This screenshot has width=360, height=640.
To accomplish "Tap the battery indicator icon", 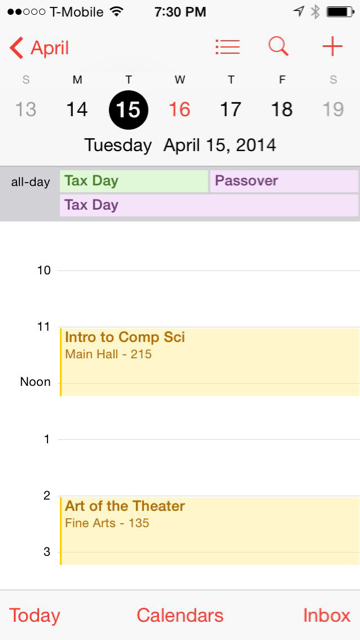I will click(340, 12).
